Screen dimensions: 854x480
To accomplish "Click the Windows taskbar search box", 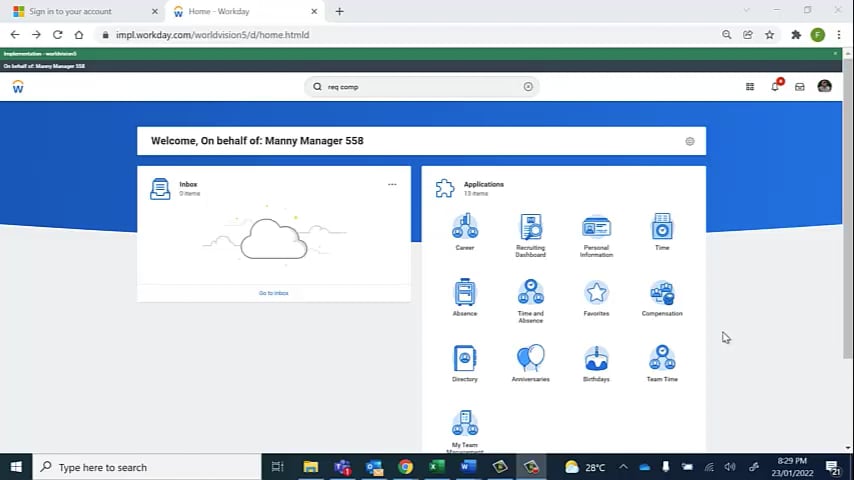I will [147, 467].
